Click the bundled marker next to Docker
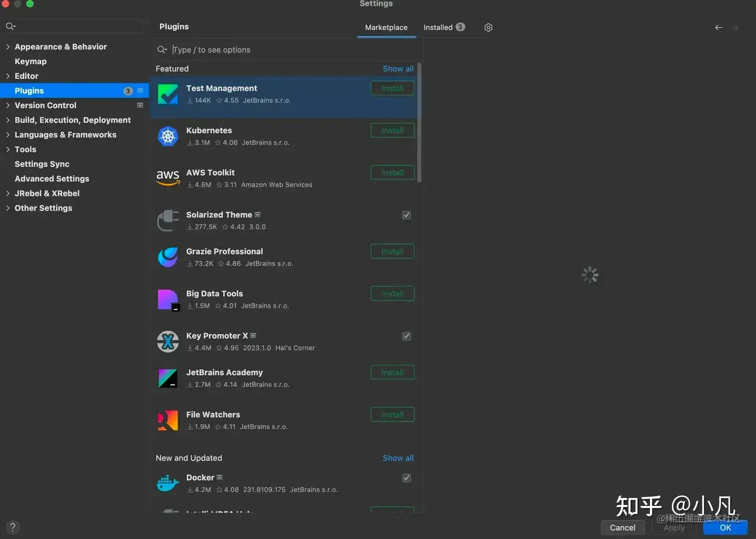This screenshot has width=756, height=539. tap(219, 477)
